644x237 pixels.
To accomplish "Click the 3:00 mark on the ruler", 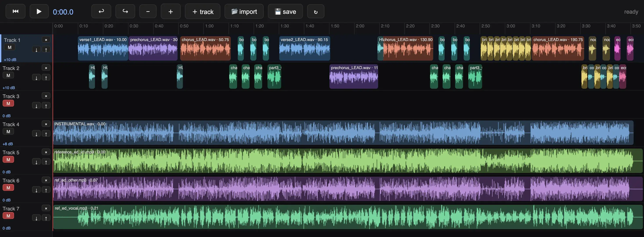I will (x=511, y=26).
